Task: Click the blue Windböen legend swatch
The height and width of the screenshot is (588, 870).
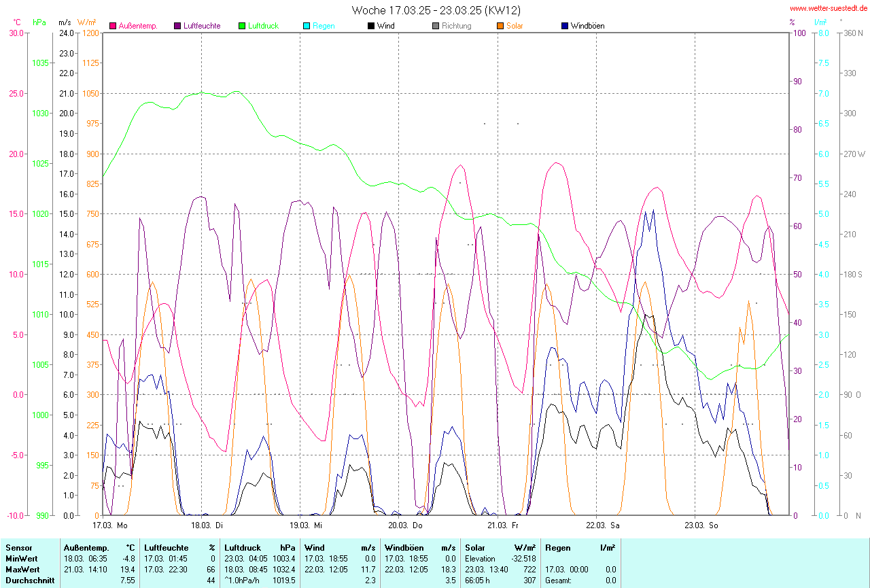Action: [x=565, y=26]
